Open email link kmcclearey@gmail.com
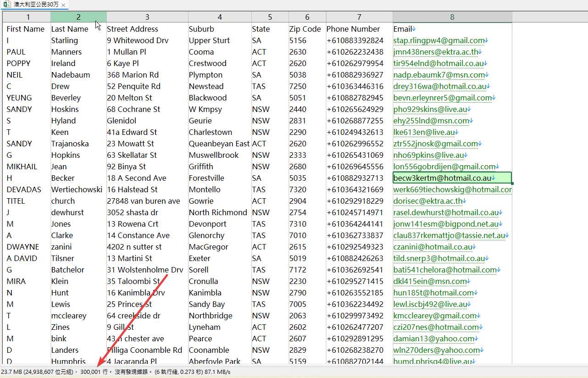The image size is (588, 378). point(435,316)
